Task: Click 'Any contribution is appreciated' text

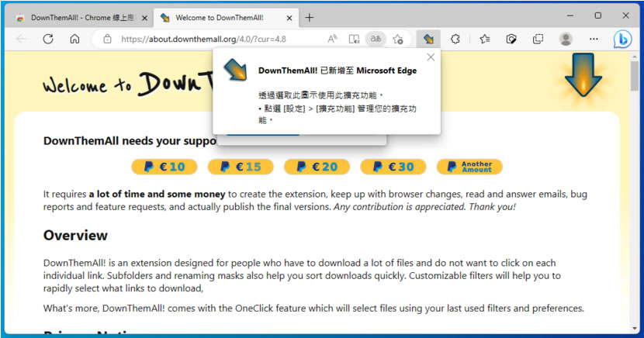Action: pos(400,207)
